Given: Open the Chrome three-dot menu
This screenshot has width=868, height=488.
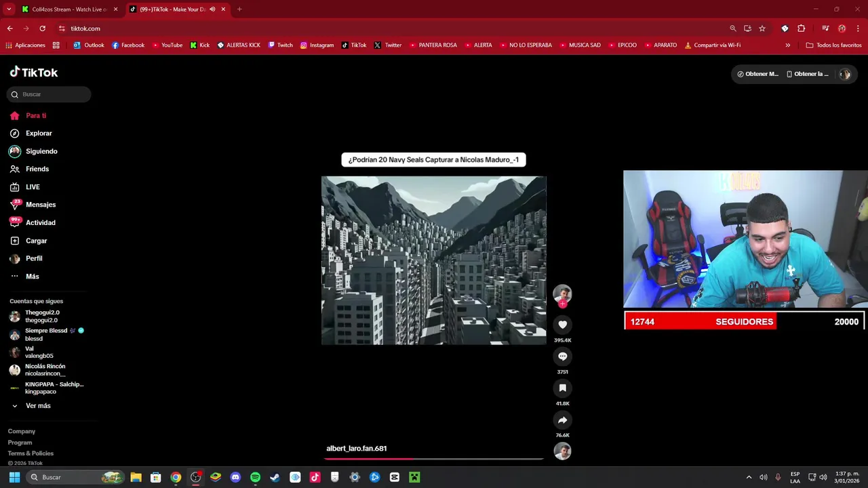Looking at the screenshot, I should tap(858, 28).
